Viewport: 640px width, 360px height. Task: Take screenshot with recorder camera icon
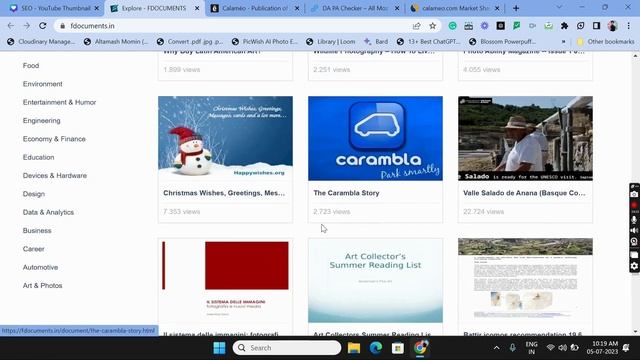[x=634, y=194]
